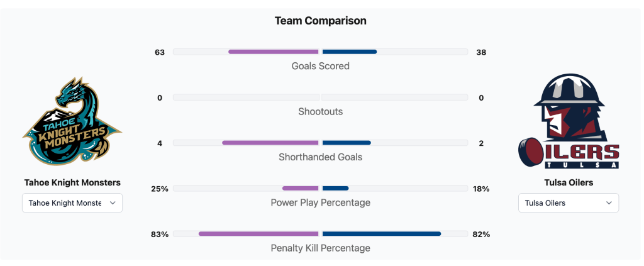Click the Tulsa Oilers logo
Viewport: 644px width, 266px height.
(x=569, y=121)
